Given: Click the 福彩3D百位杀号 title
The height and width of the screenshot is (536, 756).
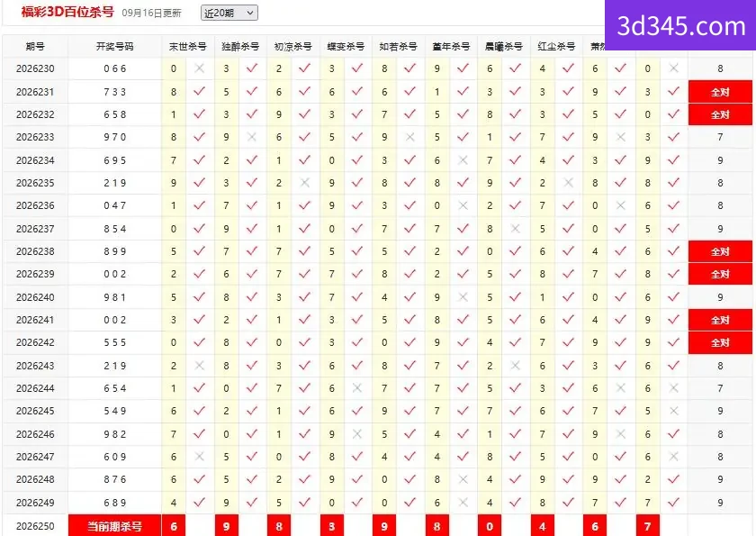Looking at the screenshot, I should (x=67, y=12).
